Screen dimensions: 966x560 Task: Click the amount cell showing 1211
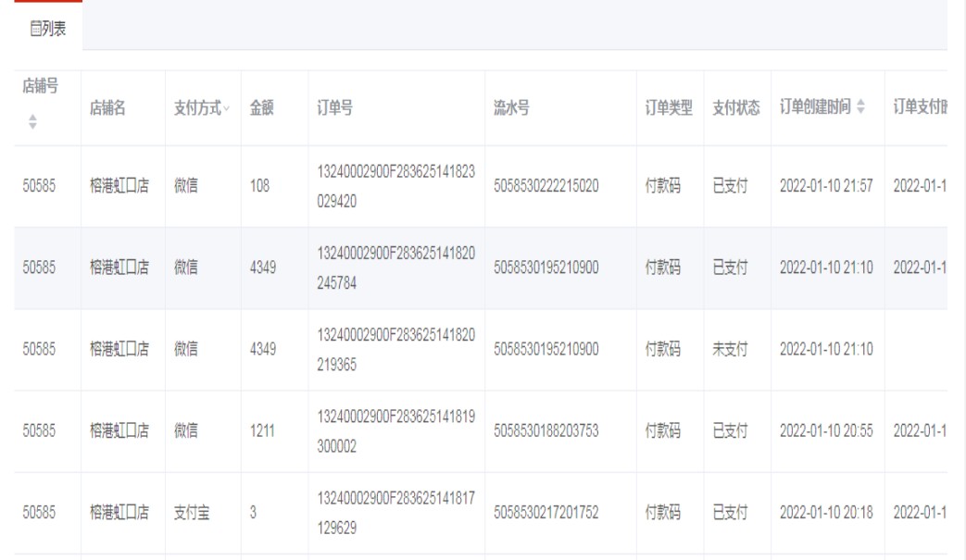point(262,431)
